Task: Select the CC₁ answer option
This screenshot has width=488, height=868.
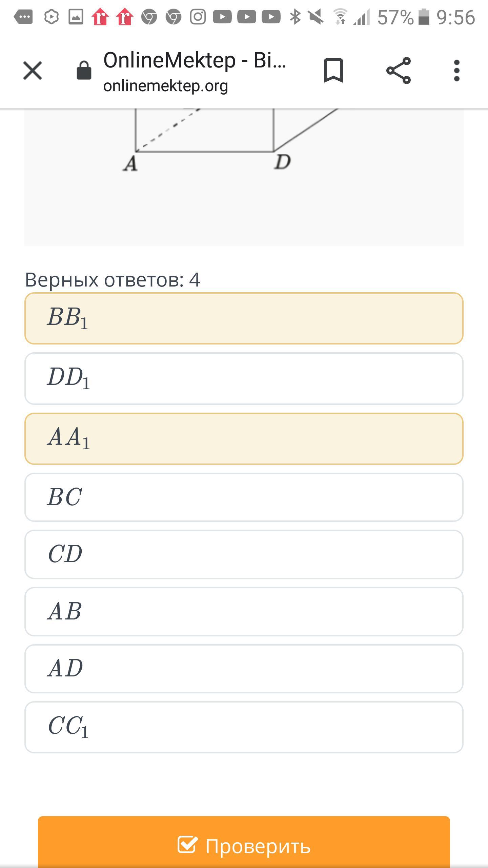Action: pos(244,727)
